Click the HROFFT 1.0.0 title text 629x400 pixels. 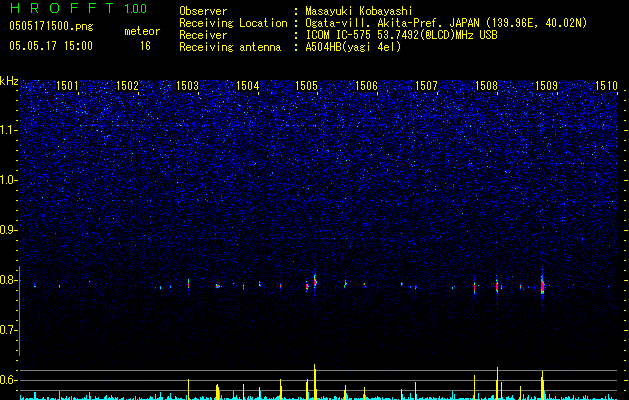tap(78, 8)
